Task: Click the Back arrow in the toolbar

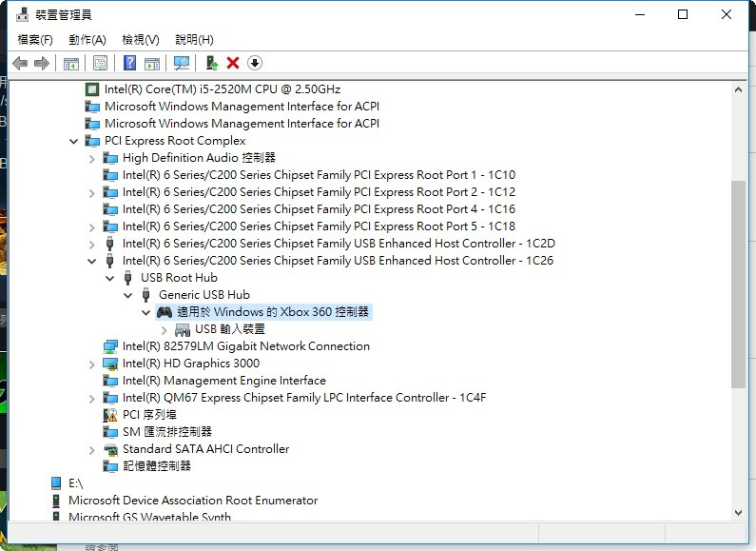Action: tap(20, 63)
